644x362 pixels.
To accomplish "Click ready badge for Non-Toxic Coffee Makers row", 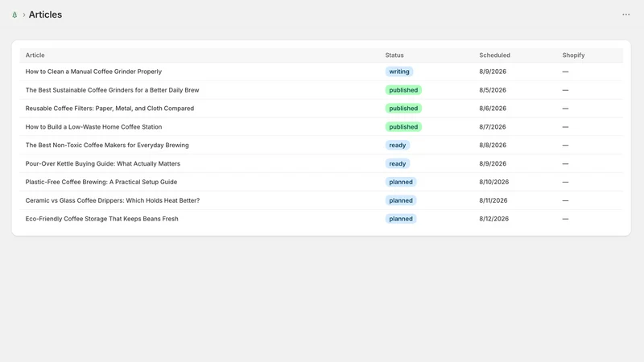I will pyautogui.click(x=397, y=145).
